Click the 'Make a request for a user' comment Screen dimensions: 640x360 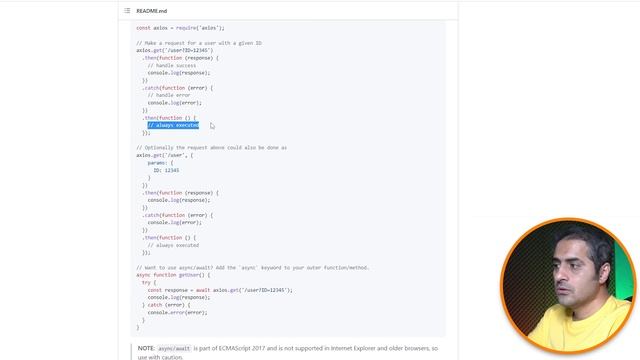(x=199, y=43)
